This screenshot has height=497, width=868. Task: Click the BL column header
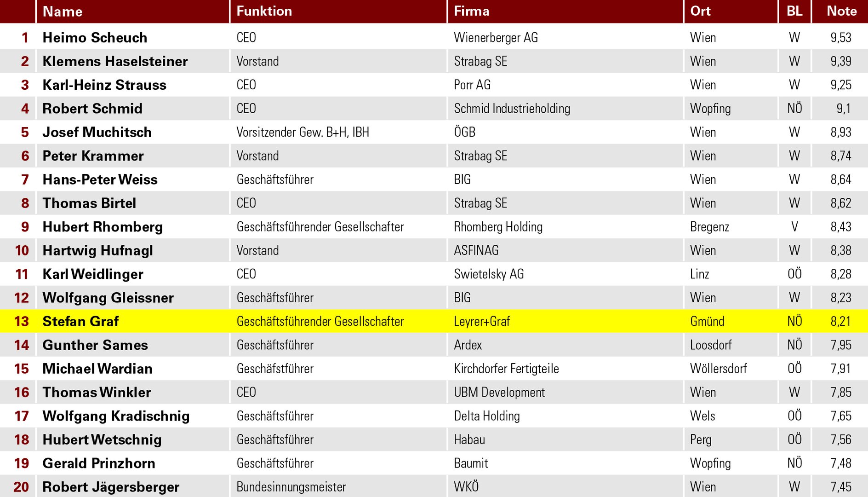coord(794,12)
